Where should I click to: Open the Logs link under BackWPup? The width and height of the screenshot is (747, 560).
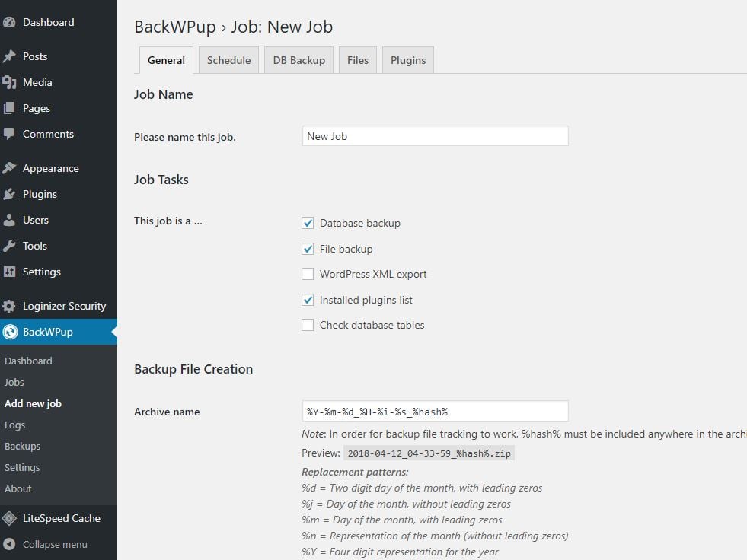(15, 425)
